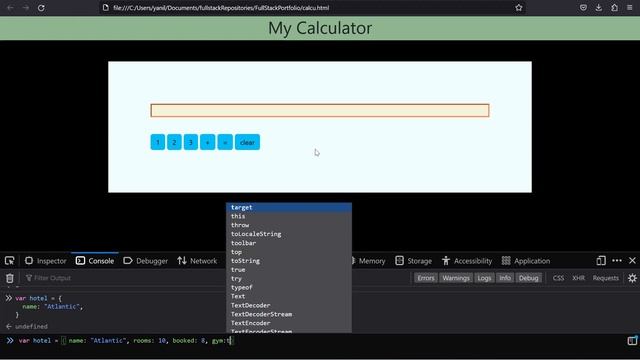640x360 pixels.
Task: Select 'target' autocomplete suggestion
Action: (289, 207)
